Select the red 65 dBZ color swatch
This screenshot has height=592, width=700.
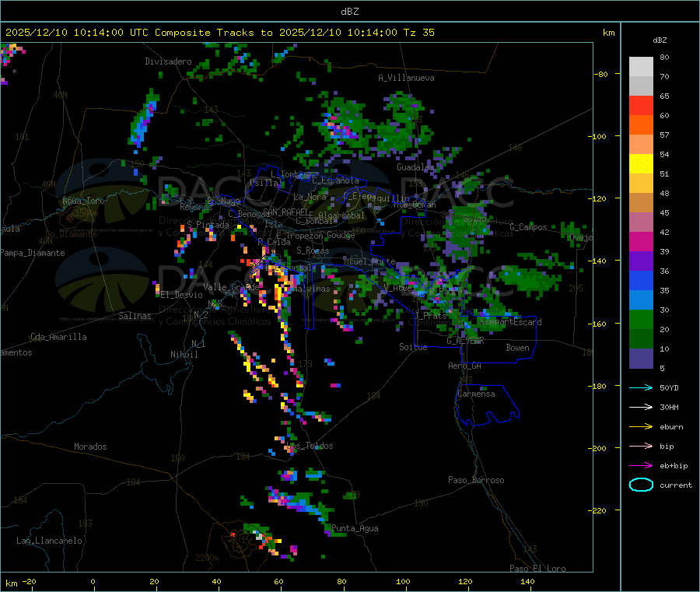(641, 105)
